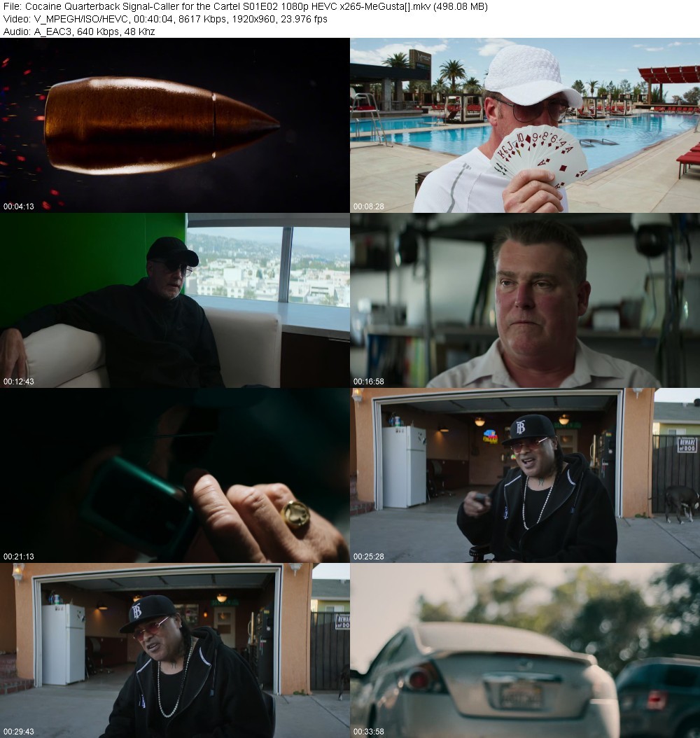Screen dimensions: 700x738
Task: Open the thumbnail stamped 00:16:58
Action: point(525,300)
